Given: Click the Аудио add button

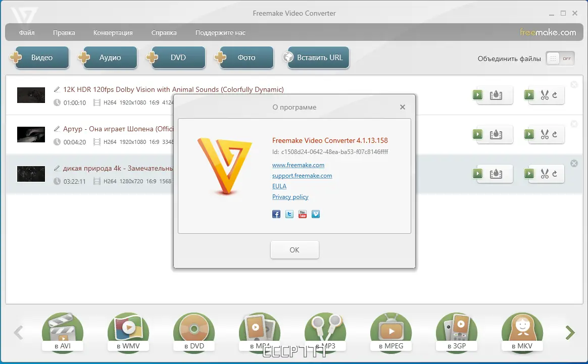Looking at the screenshot, I should [x=108, y=58].
